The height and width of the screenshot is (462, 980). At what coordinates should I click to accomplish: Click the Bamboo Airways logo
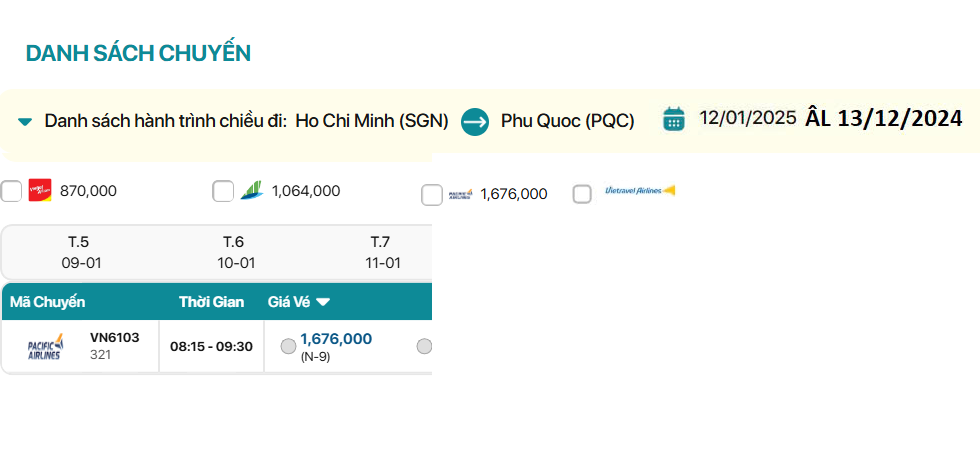(x=250, y=190)
